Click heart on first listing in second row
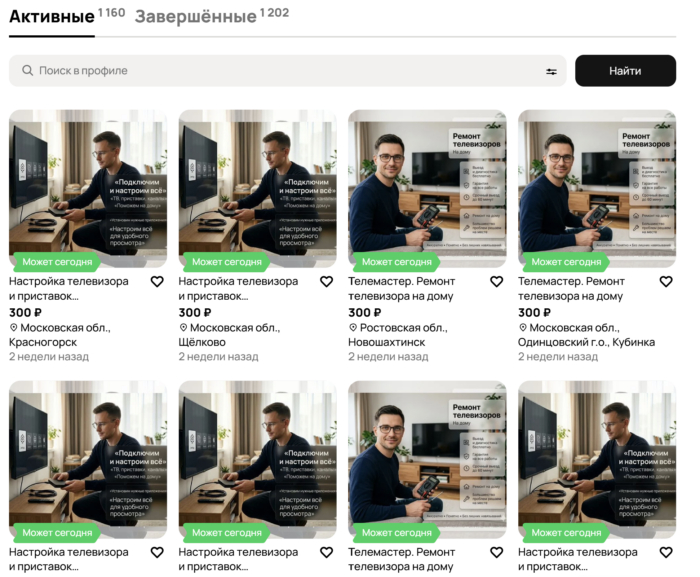This screenshot has width=700, height=577. 157,553
